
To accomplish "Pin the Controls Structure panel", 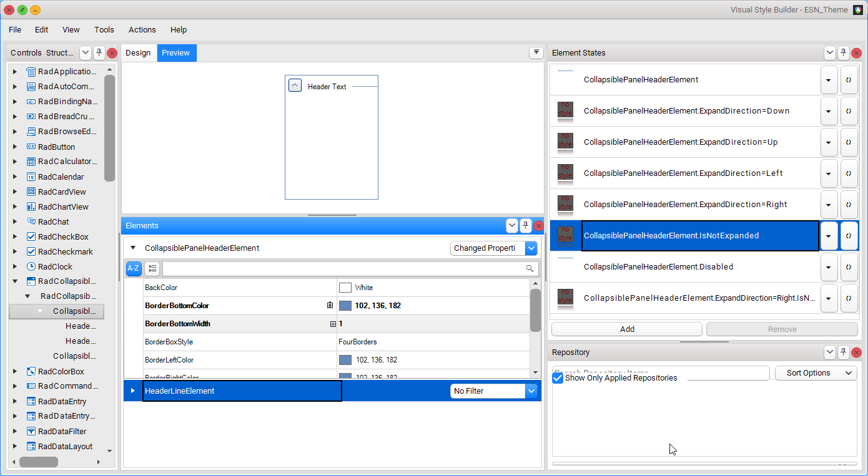I will pyautogui.click(x=99, y=53).
